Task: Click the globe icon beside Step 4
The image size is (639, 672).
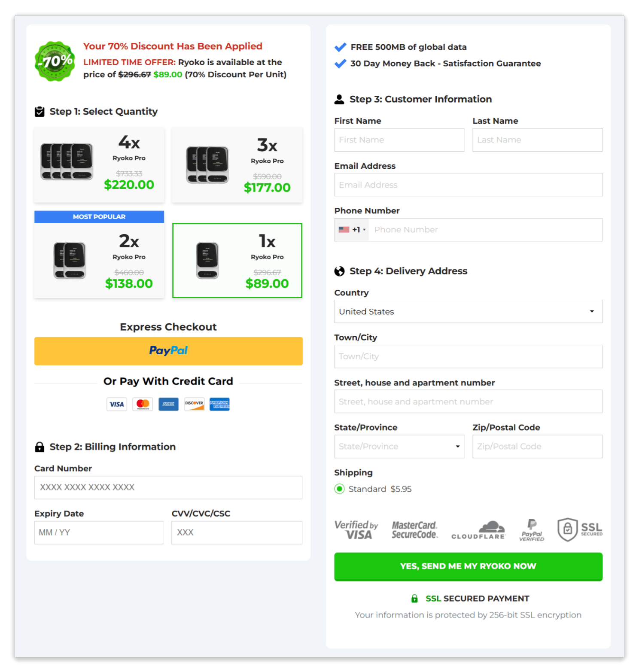Action: 339,271
